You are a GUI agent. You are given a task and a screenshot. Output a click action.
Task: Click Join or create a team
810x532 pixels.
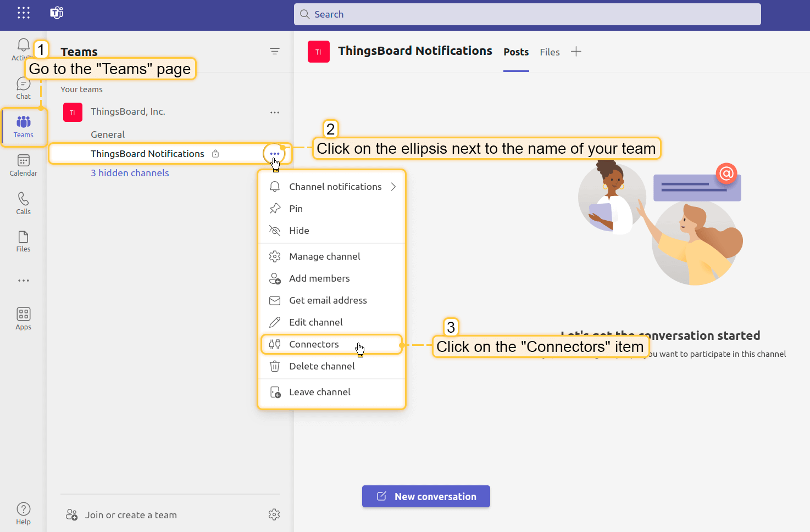tap(121, 515)
